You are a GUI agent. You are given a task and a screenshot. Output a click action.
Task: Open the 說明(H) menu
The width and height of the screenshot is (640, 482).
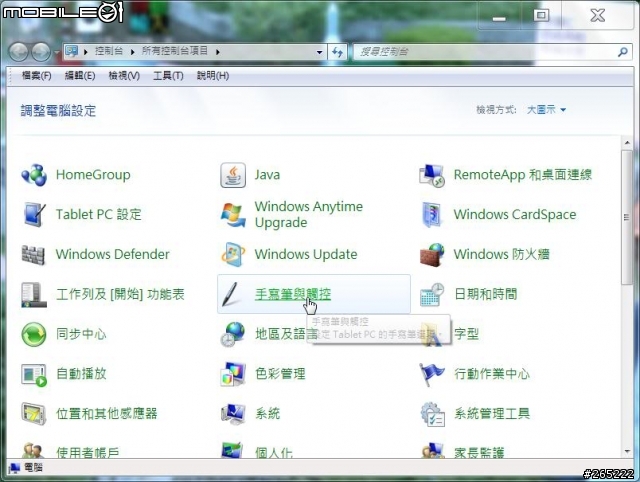click(x=213, y=76)
